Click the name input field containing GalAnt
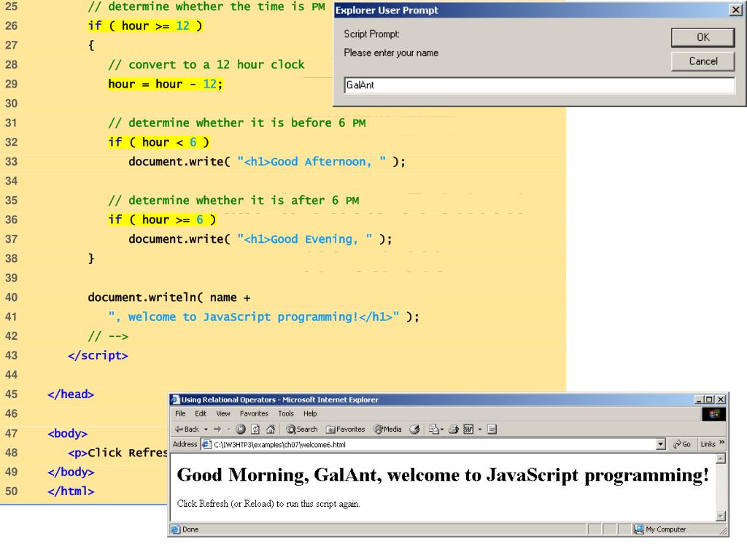 [539, 85]
